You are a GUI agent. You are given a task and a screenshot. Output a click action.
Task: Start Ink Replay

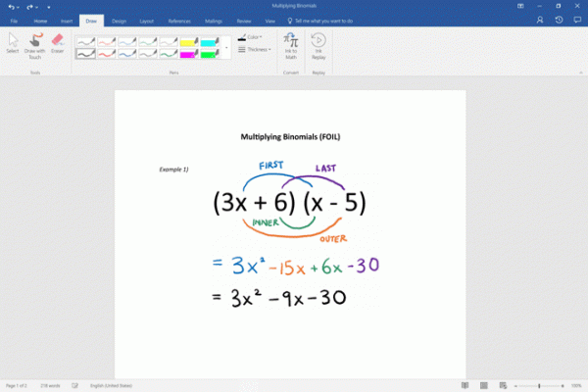(318, 46)
